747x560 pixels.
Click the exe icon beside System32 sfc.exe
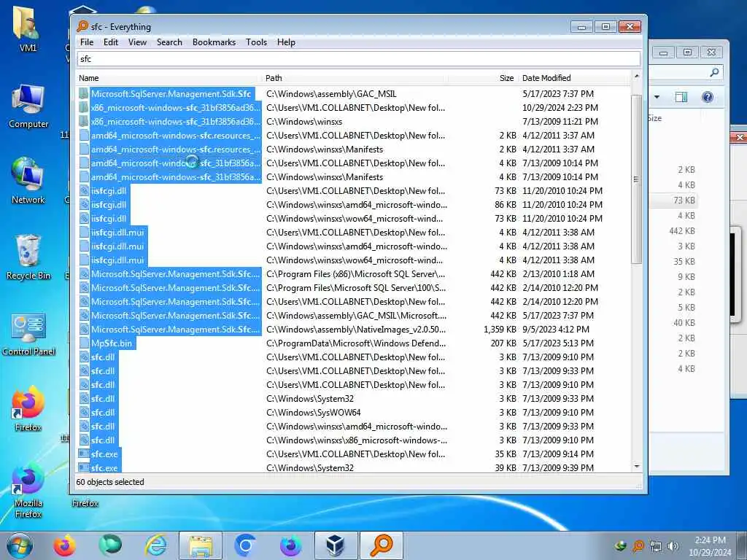pyautogui.click(x=84, y=467)
